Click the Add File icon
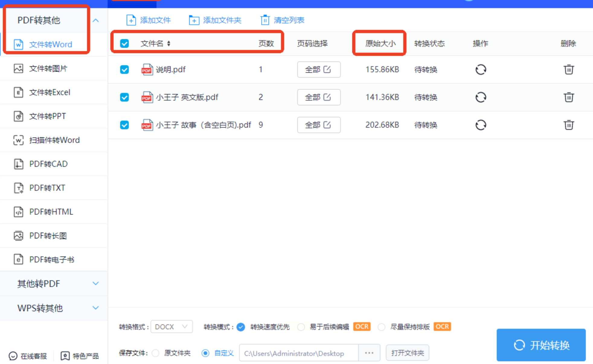This screenshot has height=364, width=593. point(131,20)
